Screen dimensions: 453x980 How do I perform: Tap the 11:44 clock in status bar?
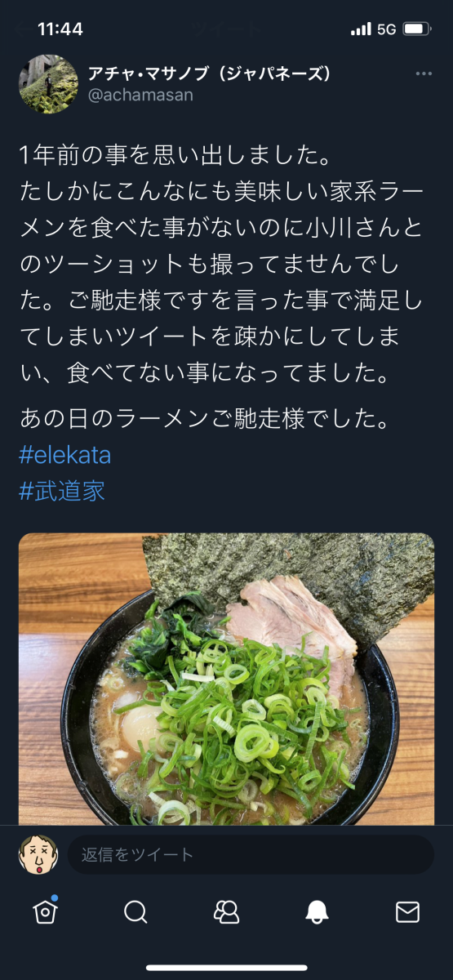pyautogui.click(x=60, y=29)
